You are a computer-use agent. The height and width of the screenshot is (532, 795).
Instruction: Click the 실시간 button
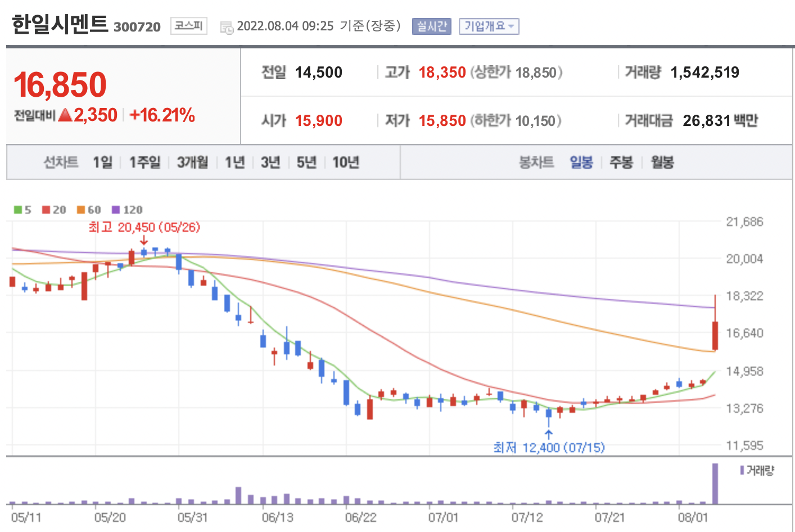coord(431,26)
